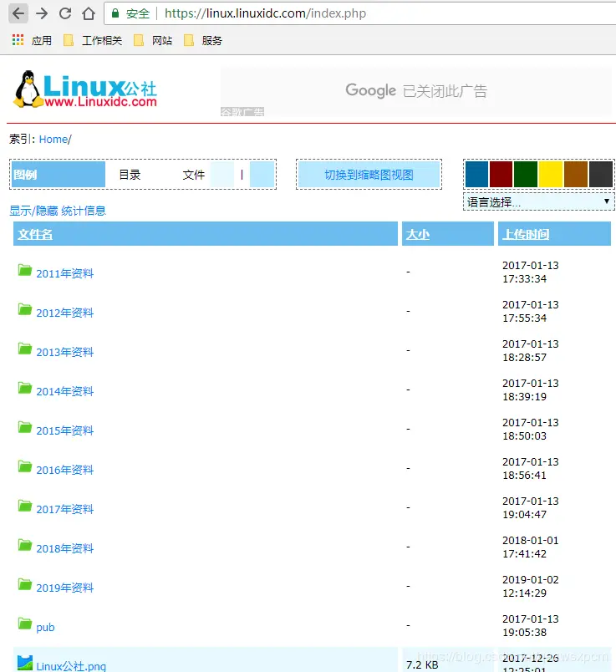This screenshot has height=672, width=616.
Task: Click the 目录 legend entry
Action: pos(130,175)
